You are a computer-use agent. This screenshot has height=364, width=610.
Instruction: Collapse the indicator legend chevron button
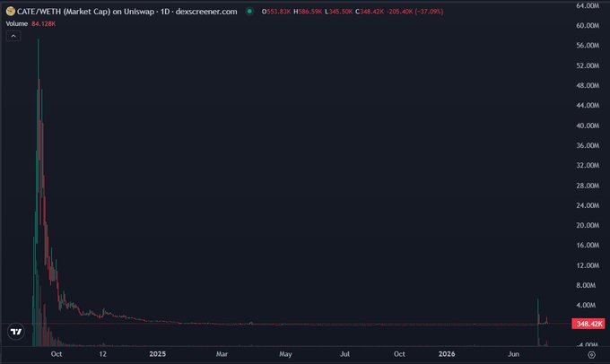pos(13,36)
